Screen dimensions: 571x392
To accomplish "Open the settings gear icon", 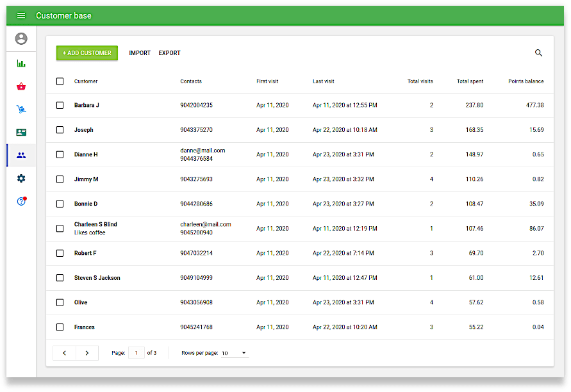I will click(x=21, y=178).
